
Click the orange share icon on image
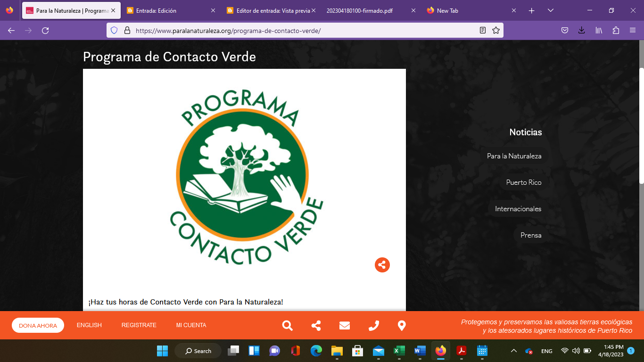click(x=382, y=265)
